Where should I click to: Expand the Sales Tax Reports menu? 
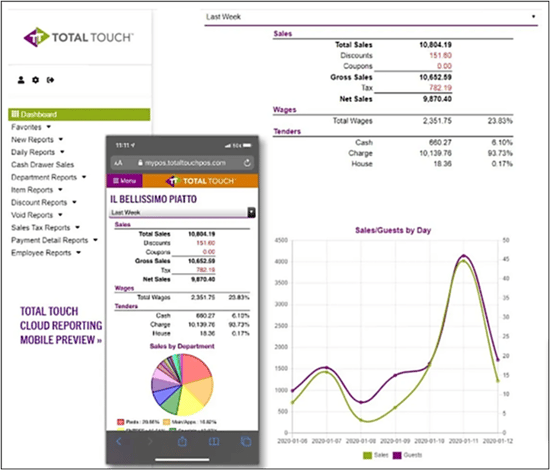[45, 228]
